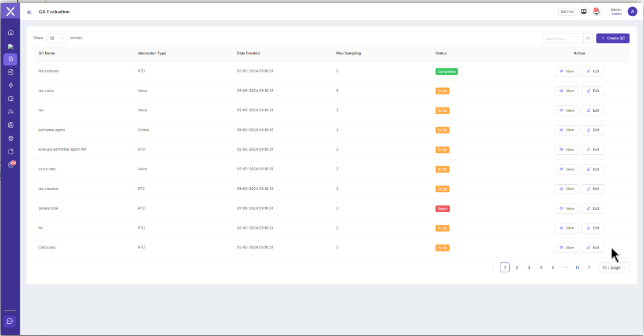Click the 'Others' interaction type cell

(144, 130)
